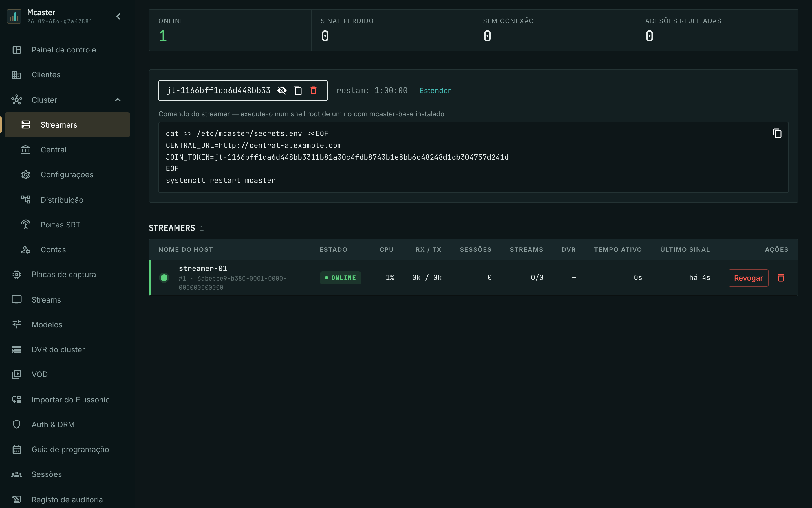This screenshot has height=508, width=812.
Task: Select Streamers in the sidebar
Action: pyautogui.click(x=67, y=125)
